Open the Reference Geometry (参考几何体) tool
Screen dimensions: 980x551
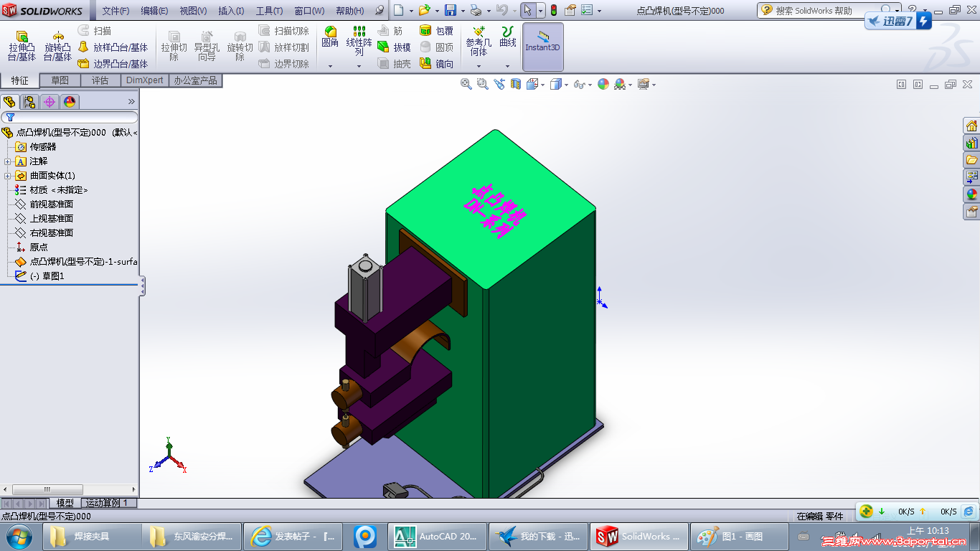(479, 41)
